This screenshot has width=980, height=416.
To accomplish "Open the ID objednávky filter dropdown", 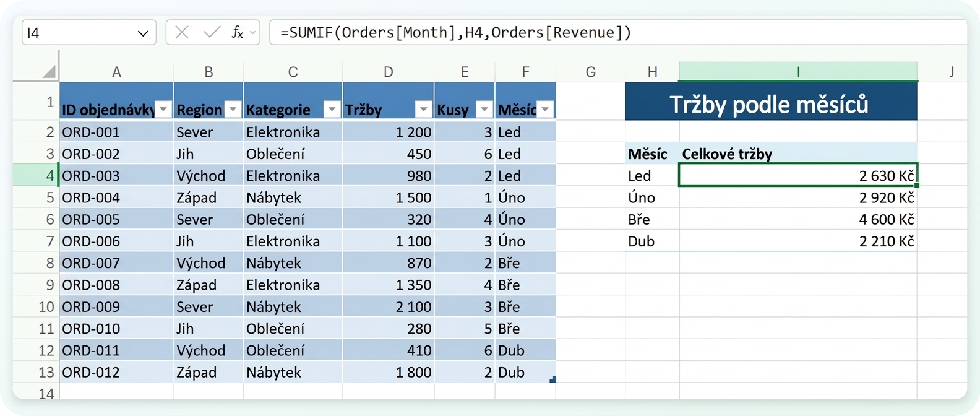I will (x=163, y=110).
